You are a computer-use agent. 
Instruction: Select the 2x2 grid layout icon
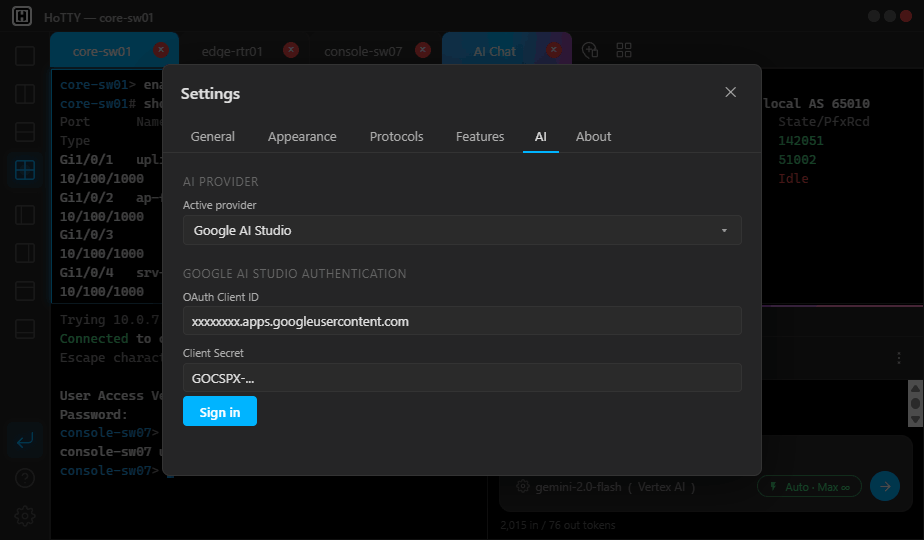pos(25,170)
